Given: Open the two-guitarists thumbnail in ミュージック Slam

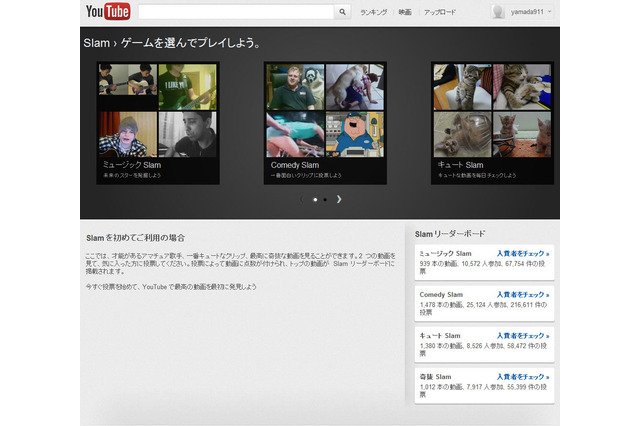Looking at the screenshot, I should point(128,80).
